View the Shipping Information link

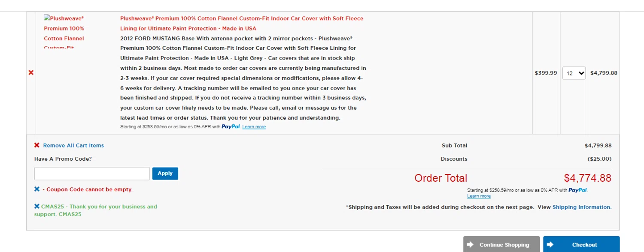(x=581, y=207)
